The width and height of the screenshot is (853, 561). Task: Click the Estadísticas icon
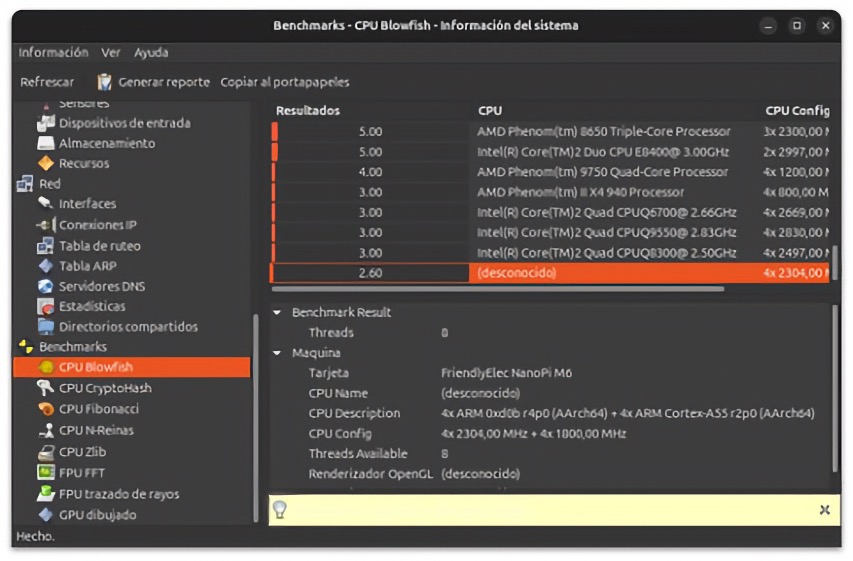click(46, 307)
